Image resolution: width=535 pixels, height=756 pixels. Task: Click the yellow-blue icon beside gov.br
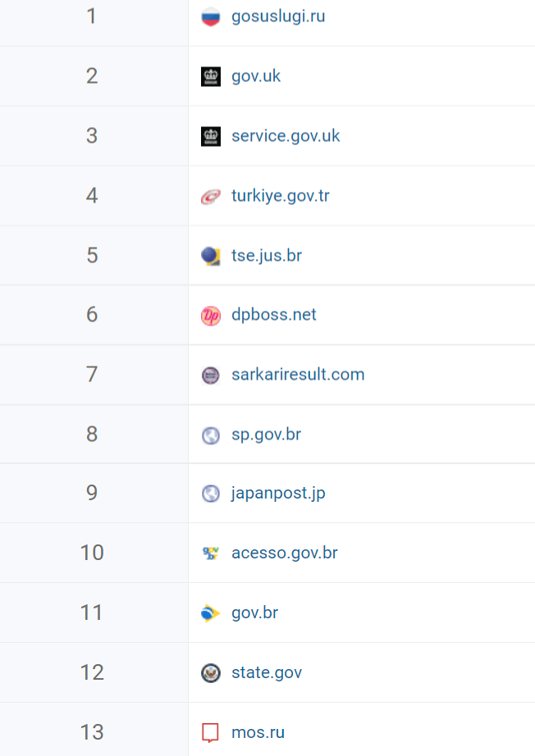pyautogui.click(x=210, y=613)
